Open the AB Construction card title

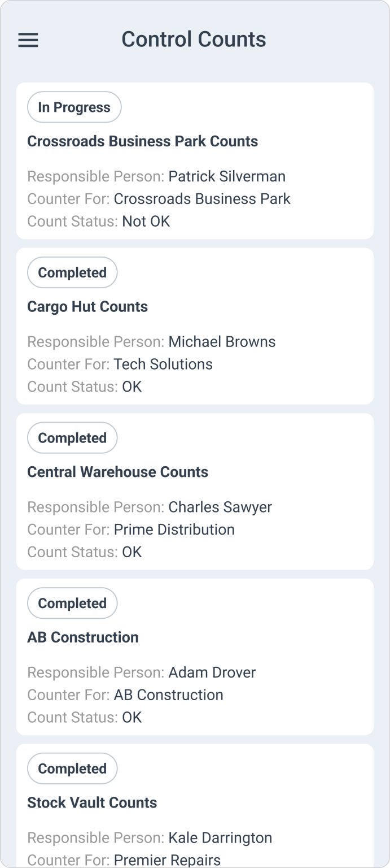click(82, 637)
